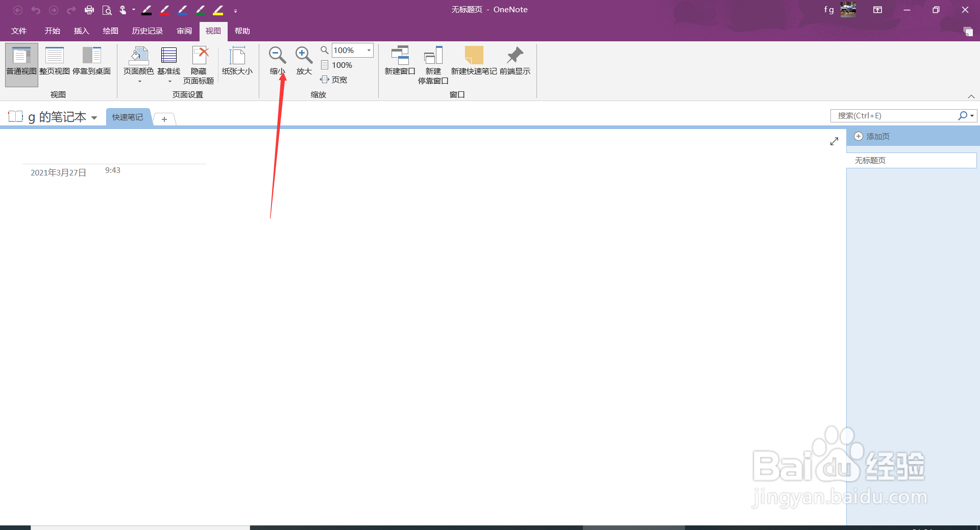Open 页面颜色 page color dropdown
980x530 pixels.
[139, 65]
